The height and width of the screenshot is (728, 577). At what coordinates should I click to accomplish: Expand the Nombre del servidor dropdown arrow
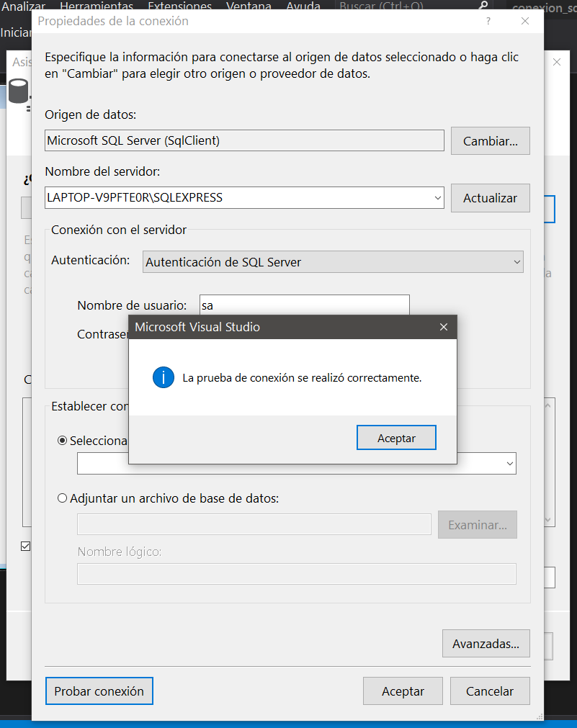437,197
